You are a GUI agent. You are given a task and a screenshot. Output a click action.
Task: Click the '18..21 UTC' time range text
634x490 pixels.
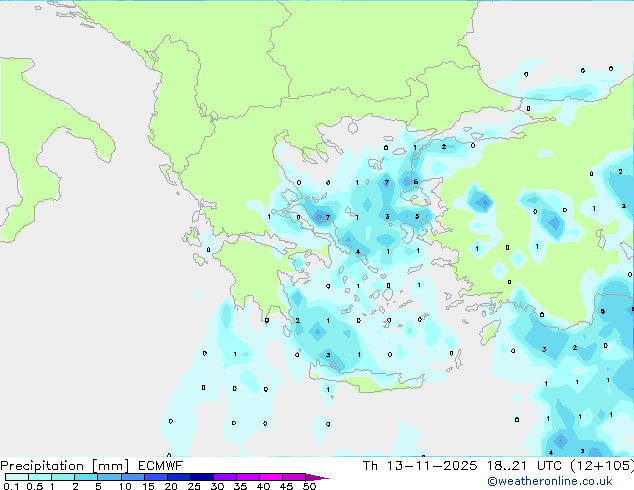tap(524, 466)
